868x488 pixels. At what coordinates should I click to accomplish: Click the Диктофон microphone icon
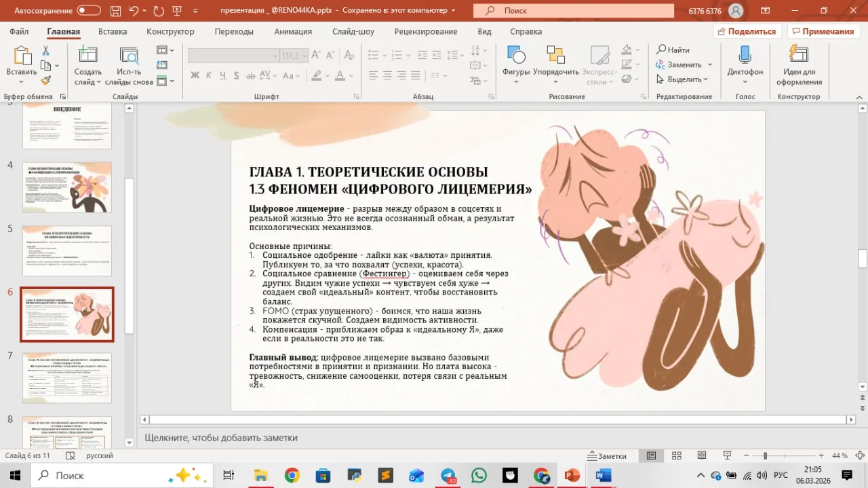(x=745, y=55)
